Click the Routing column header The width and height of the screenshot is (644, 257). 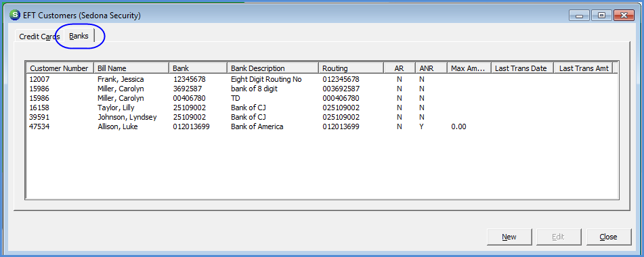(x=351, y=68)
